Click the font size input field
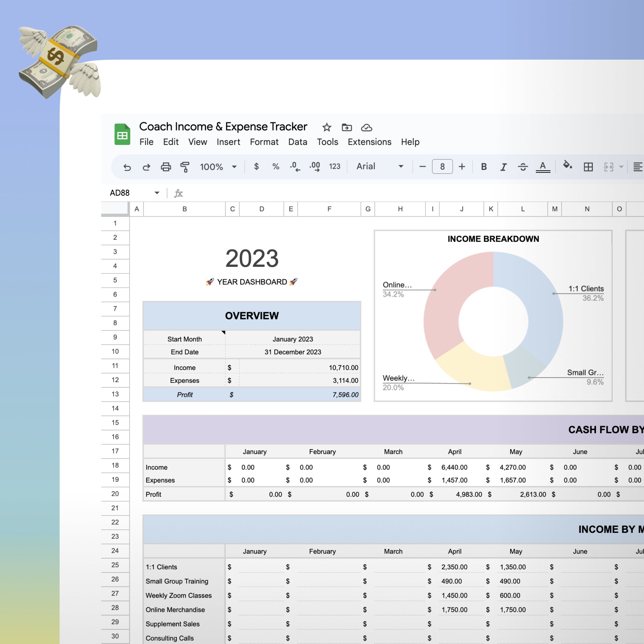 point(442,166)
